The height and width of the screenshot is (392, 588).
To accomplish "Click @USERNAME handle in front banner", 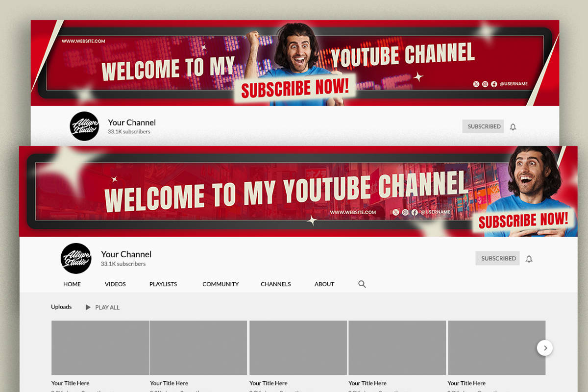I will (x=435, y=212).
